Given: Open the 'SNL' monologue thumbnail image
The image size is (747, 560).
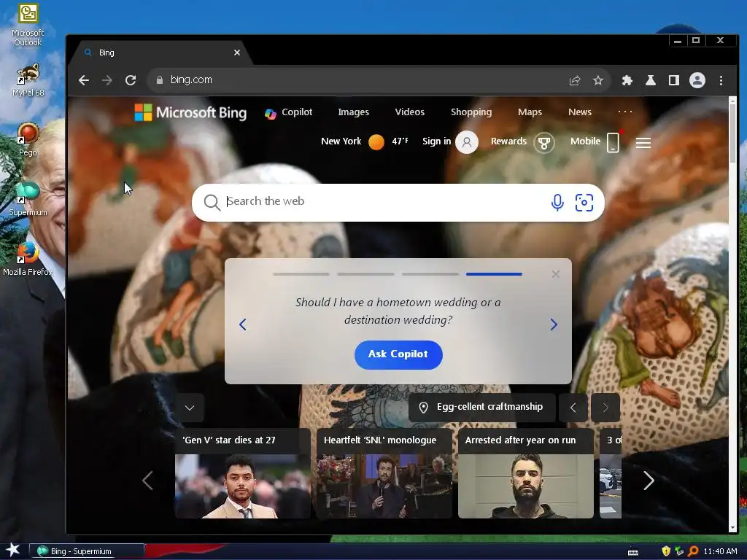Looking at the screenshot, I should tap(384, 486).
